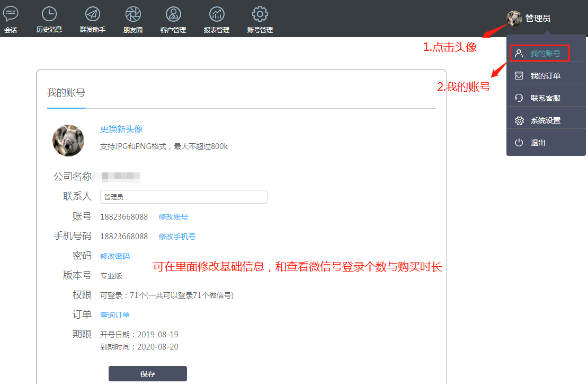The height and width of the screenshot is (384, 588).
Task: Open 朋友圈 aperture icon
Action: (133, 14)
